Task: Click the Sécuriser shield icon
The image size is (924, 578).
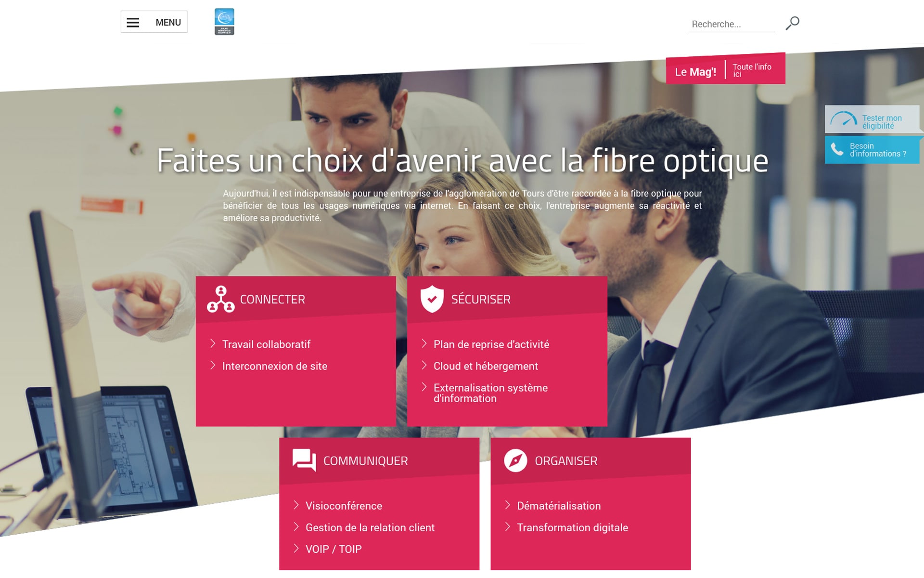Action: (x=432, y=299)
